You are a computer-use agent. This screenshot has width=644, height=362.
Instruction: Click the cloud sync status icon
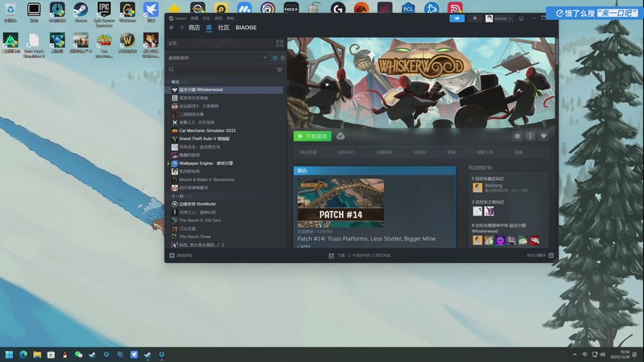[341, 136]
